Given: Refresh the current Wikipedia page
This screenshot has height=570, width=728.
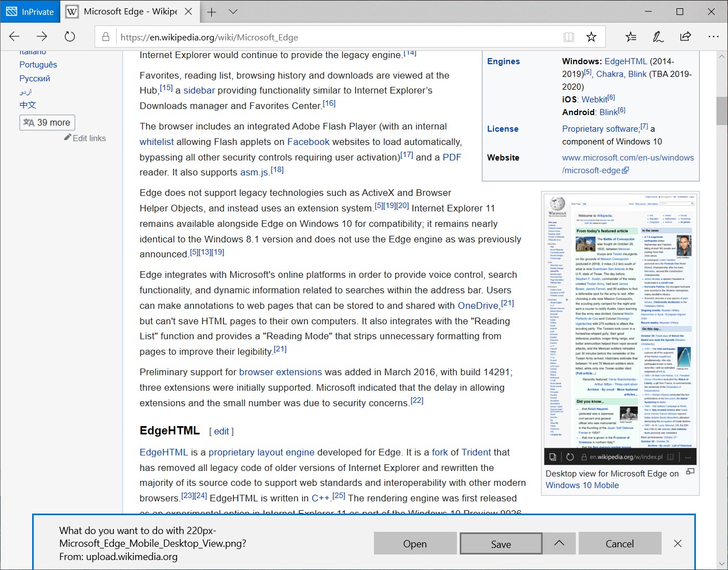Looking at the screenshot, I should click(70, 37).
